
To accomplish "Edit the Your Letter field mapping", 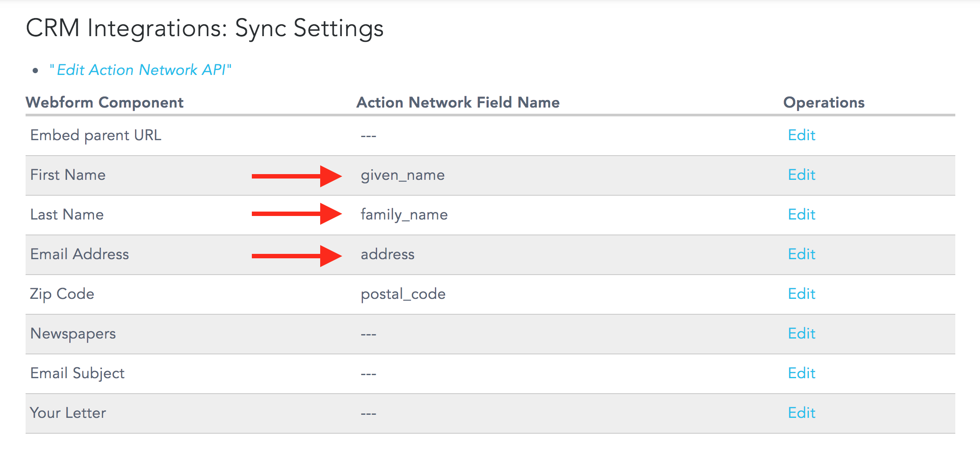I will pos(801,413).
